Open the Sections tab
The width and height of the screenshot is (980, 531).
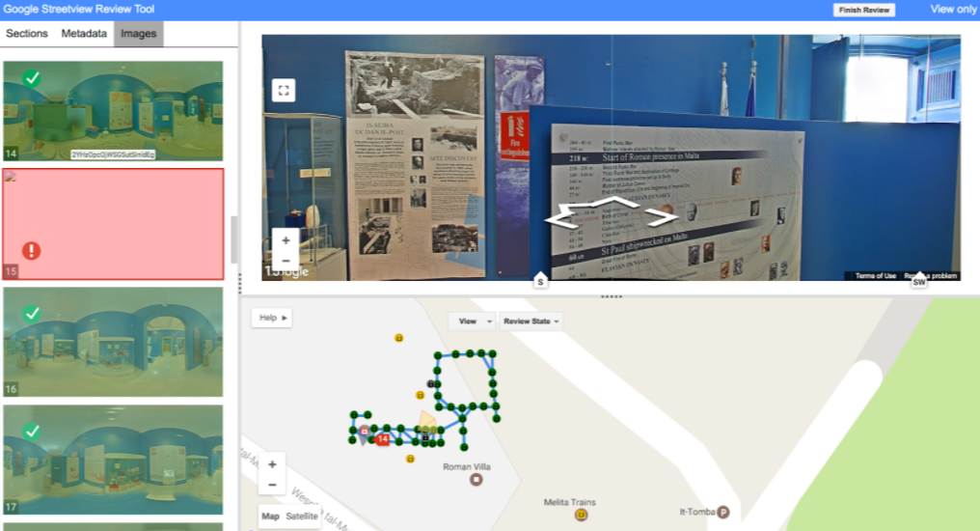click(x=26, y=33)
